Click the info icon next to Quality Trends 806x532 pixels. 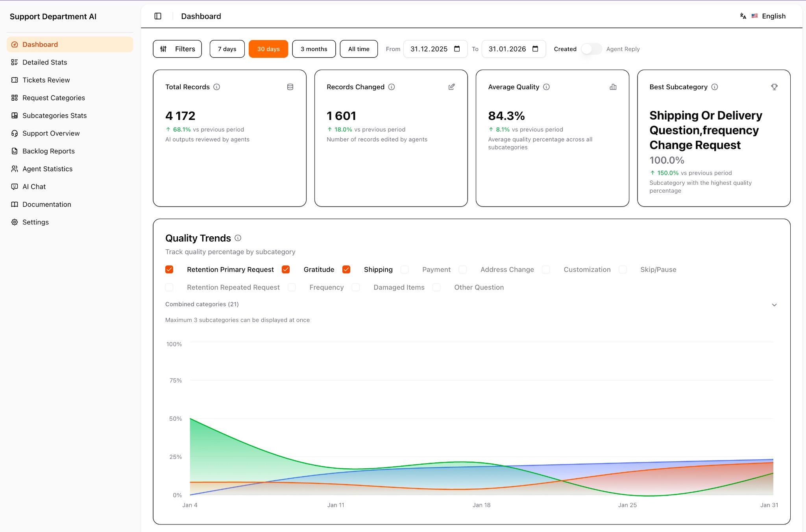pos(238,238)
